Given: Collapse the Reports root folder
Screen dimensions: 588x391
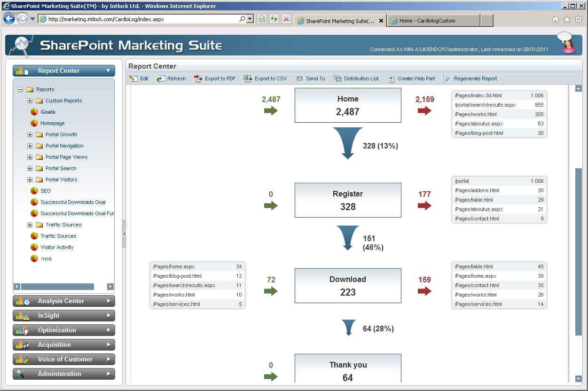Looking at the screenshot, I should [20, 89].
